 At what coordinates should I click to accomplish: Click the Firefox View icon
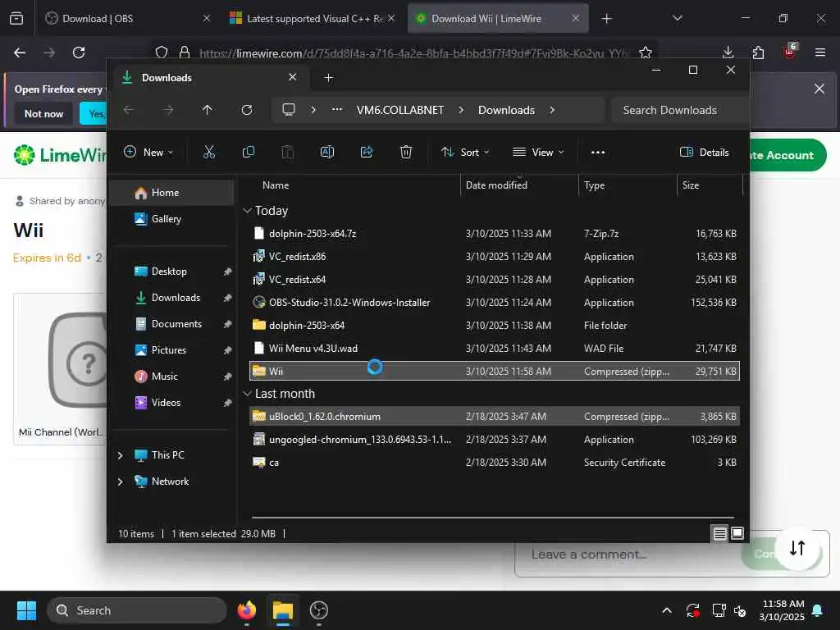[16, 19]
